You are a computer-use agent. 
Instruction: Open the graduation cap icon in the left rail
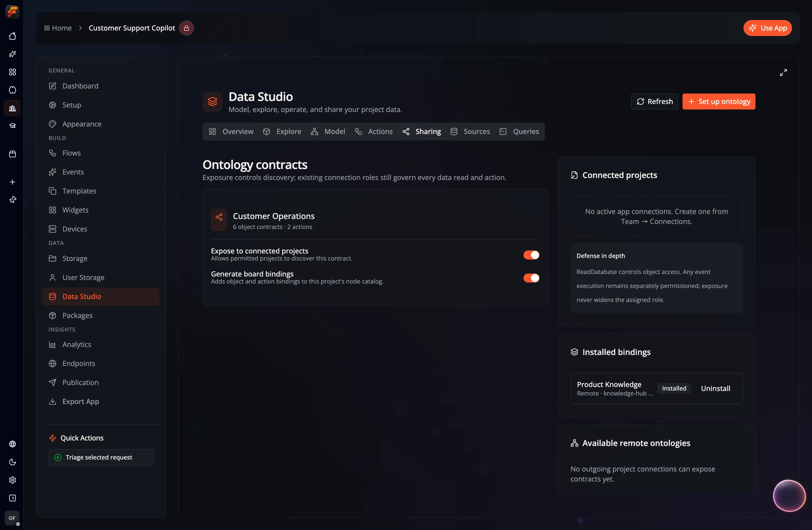tap(12, 126)
